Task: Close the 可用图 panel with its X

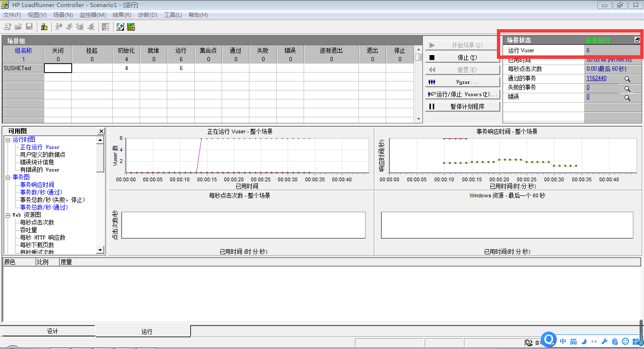Action: [101, 131]
